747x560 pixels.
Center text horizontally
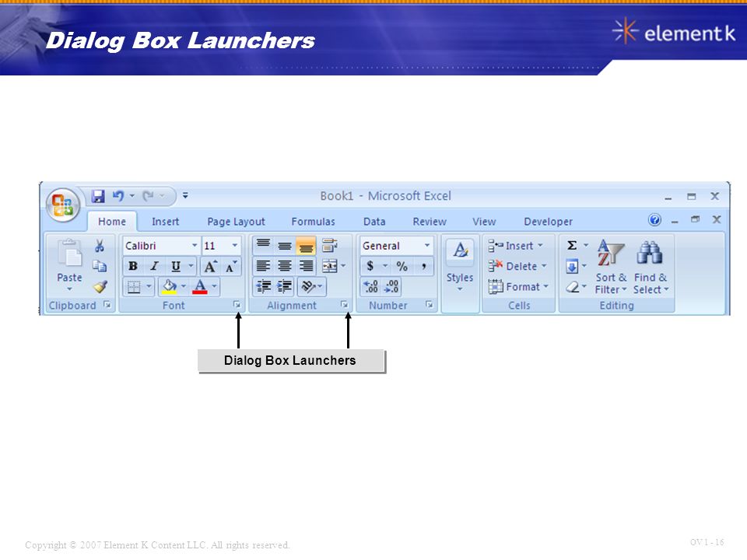(285, 266)
